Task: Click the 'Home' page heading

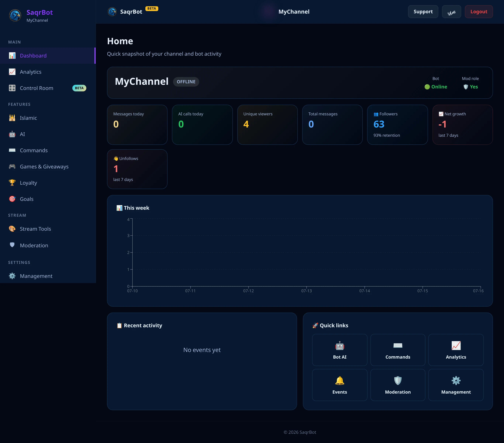Action: (120, 41)
